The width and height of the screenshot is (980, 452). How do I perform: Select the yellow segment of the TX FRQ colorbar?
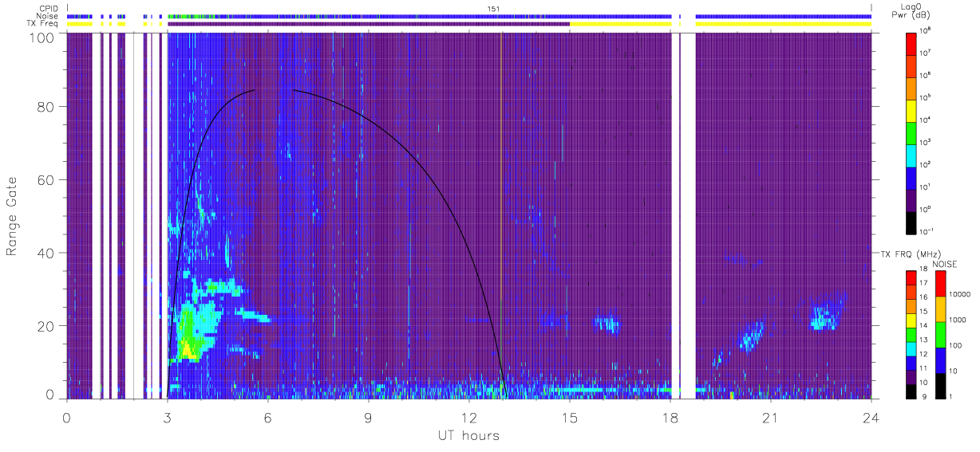[x=911, y=320]
